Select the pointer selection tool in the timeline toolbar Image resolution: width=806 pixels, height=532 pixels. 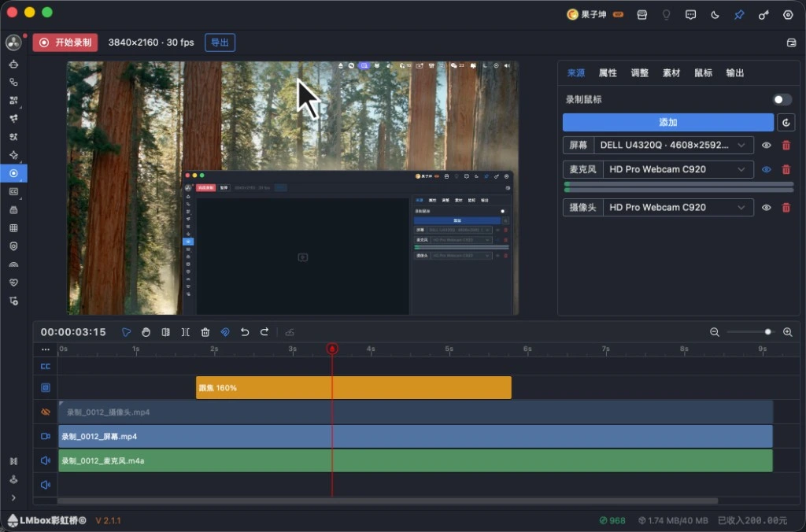pyautogui.click(x=126, y=332)
